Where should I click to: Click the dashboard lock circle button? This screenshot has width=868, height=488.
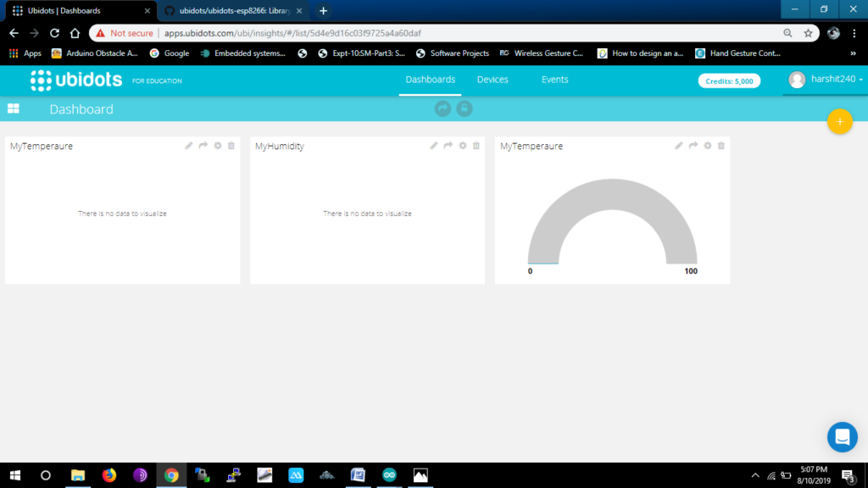point(465,108)
